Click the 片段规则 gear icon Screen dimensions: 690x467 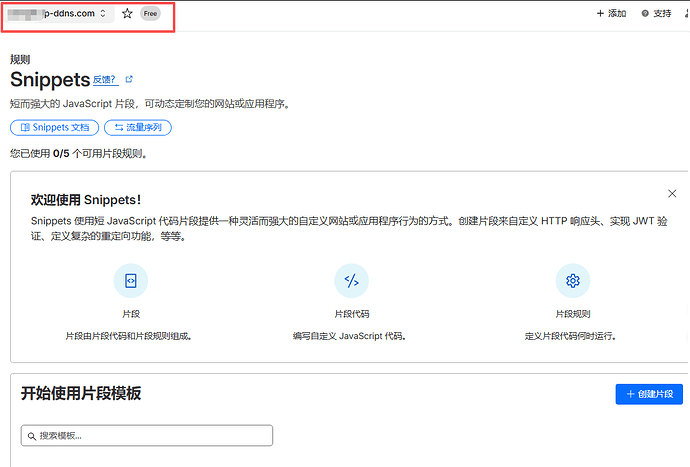[573, 280]
